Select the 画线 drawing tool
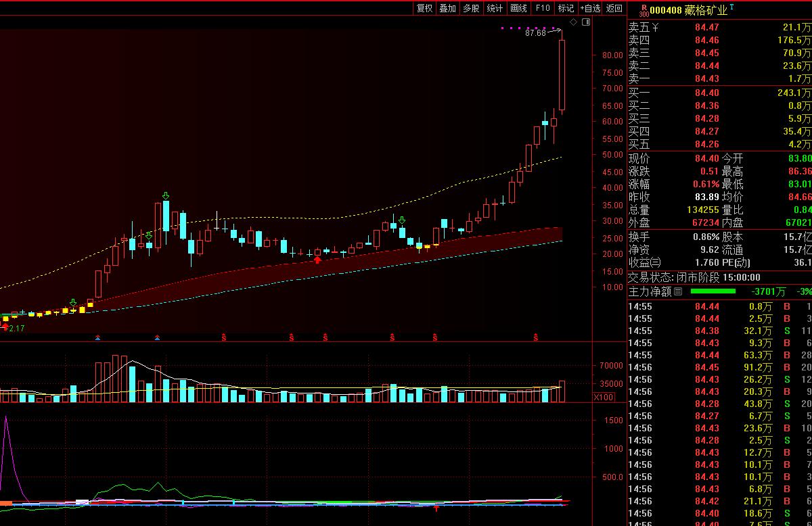 pyautogui.click(x=518, y=8)
